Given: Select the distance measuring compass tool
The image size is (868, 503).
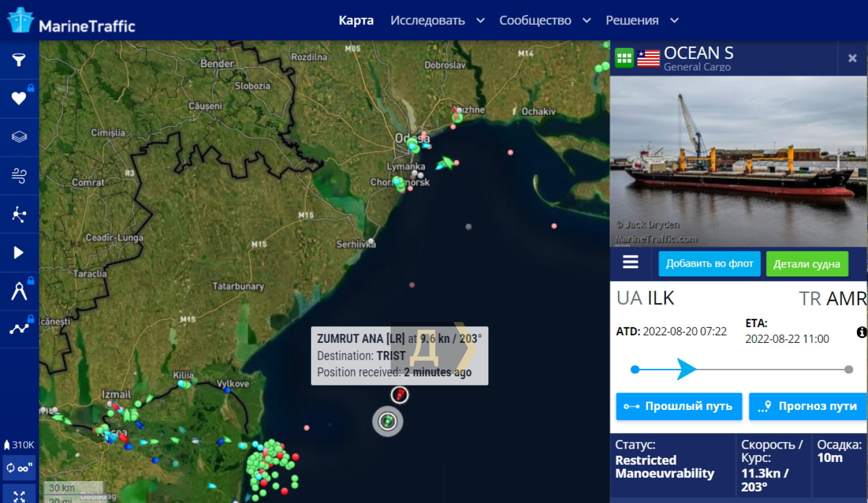Looking at the screenshot, I should [x=19, y=291].
